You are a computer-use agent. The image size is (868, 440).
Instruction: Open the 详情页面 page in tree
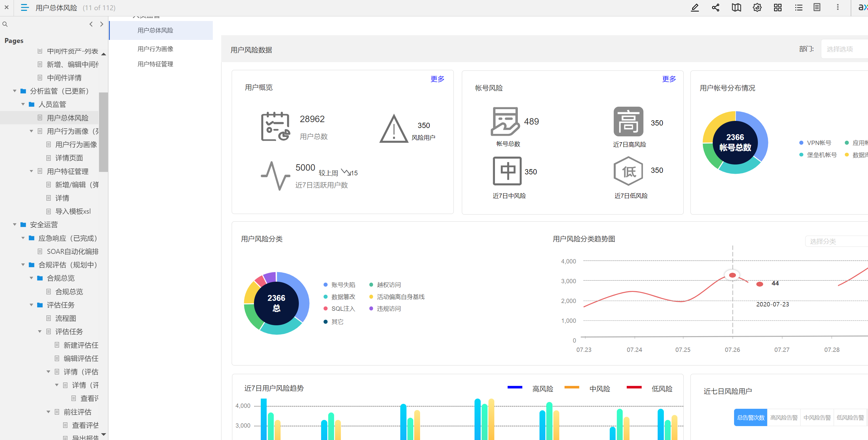point(69,158)
